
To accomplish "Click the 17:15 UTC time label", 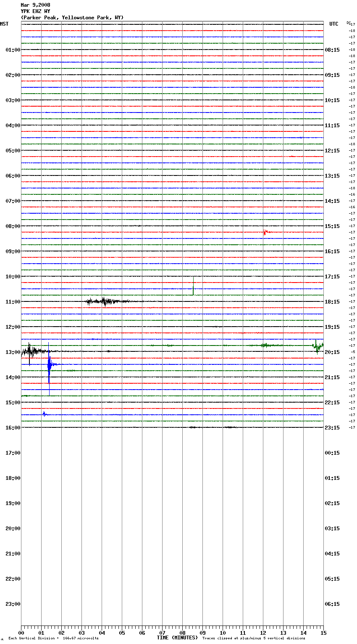I will (332, 276).
